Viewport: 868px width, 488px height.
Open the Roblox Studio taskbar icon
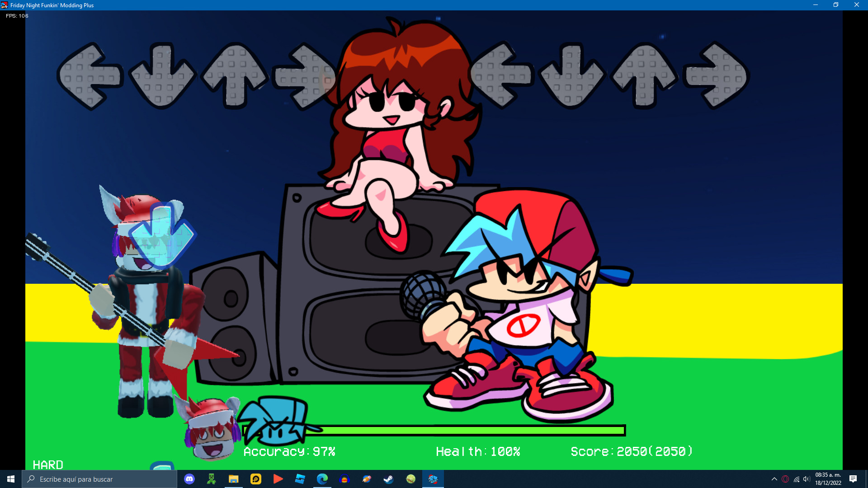pyautogui.click(x=300, y=479)
